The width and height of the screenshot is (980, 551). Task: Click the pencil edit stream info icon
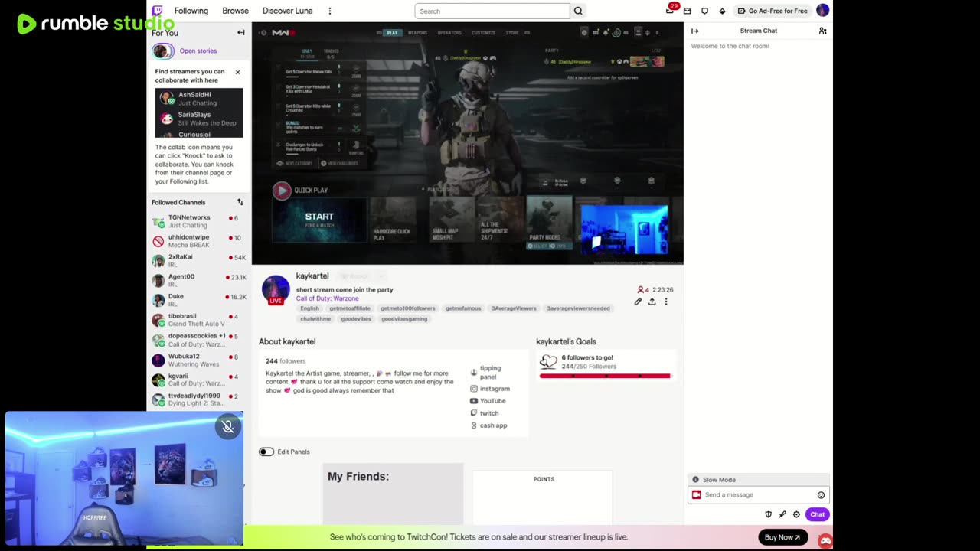[638, 302]
